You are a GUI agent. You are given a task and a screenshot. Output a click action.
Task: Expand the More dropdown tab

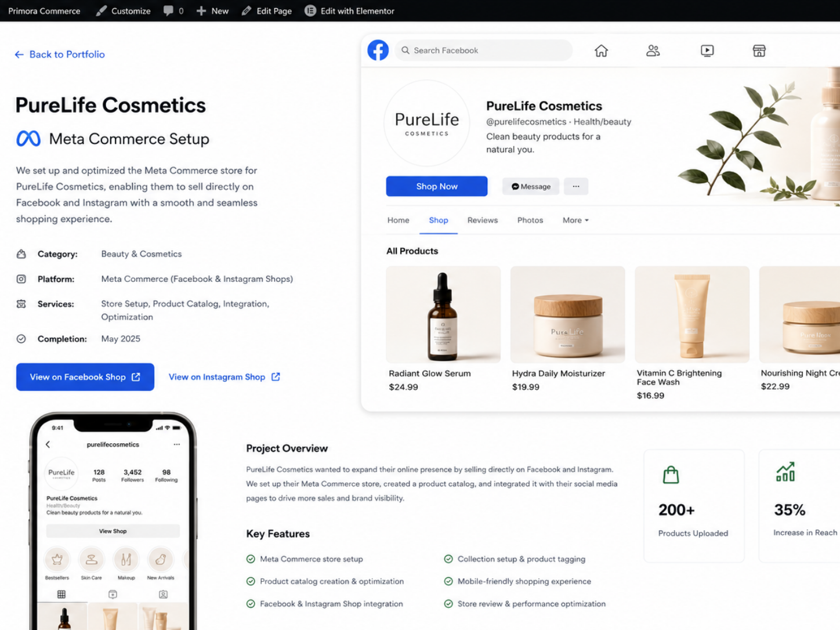pos(575,220)
